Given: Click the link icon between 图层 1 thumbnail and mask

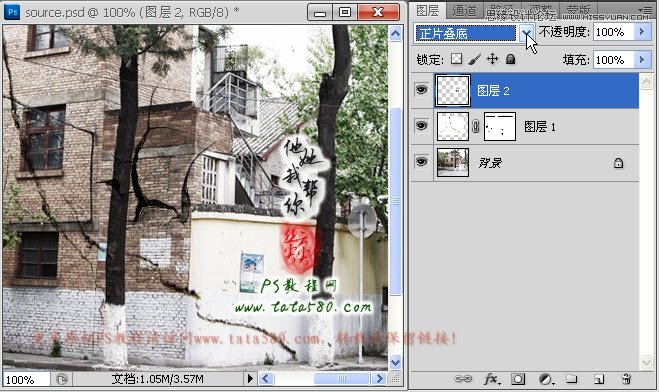Looking at the screenshot, I should click(476, 126).
